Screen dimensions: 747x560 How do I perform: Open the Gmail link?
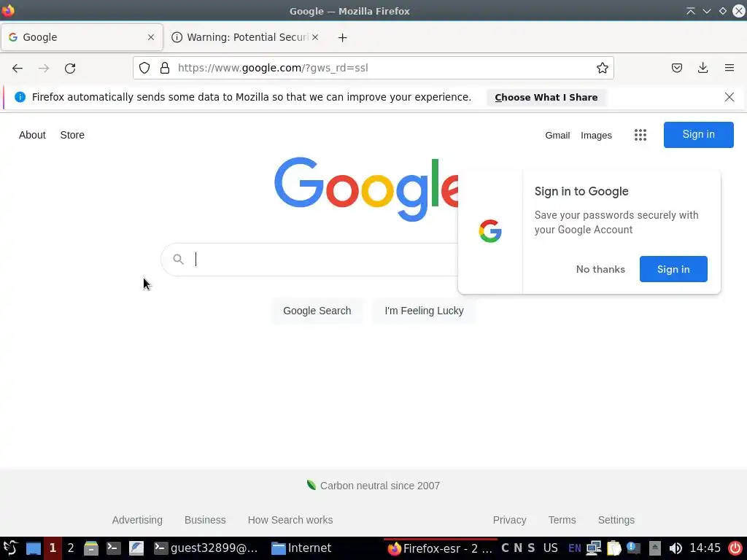(x=557, y=135)
